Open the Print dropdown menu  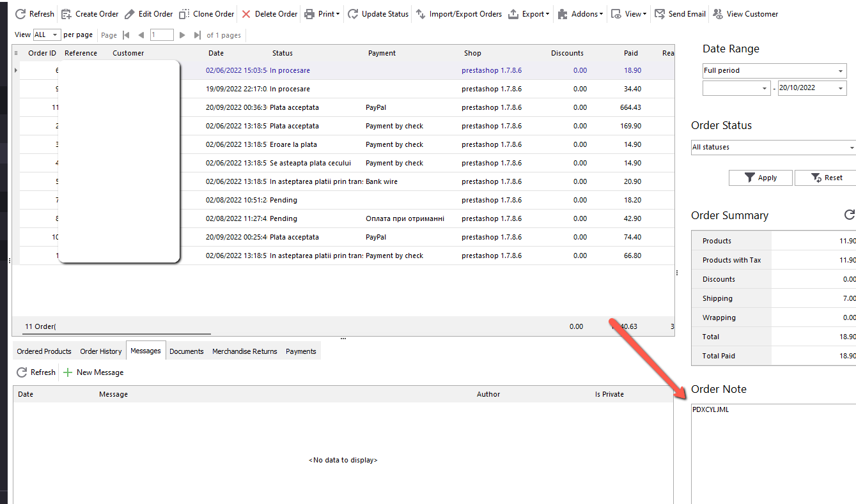322,14
